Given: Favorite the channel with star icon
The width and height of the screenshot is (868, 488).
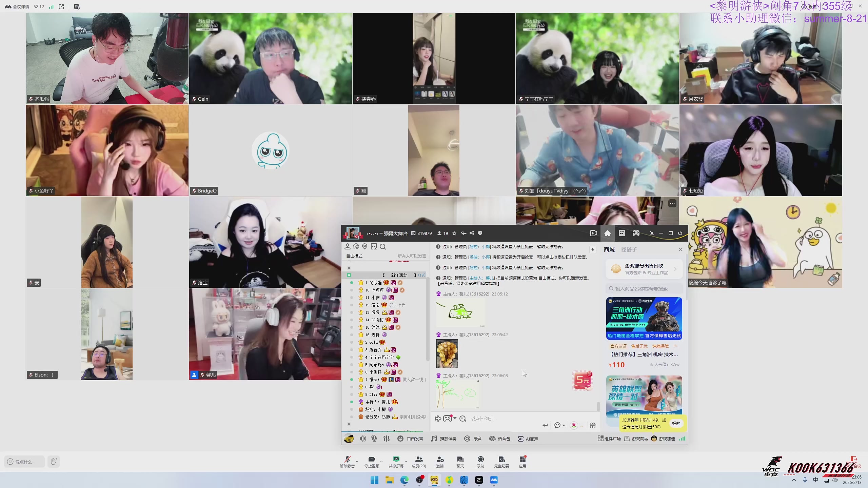Looking at the screenshot, I should click(x=454, y=233).
